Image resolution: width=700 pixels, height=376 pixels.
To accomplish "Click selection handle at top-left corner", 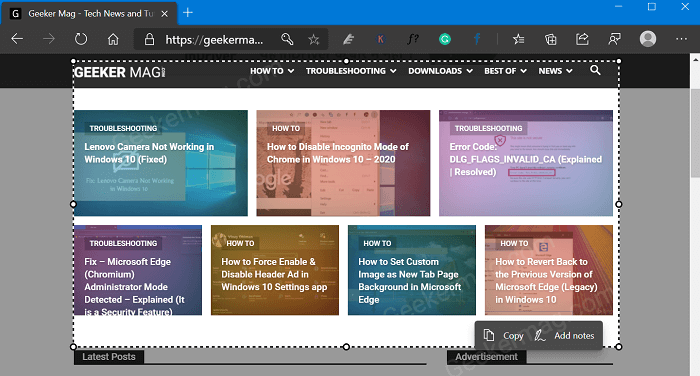I will (73, 61).
